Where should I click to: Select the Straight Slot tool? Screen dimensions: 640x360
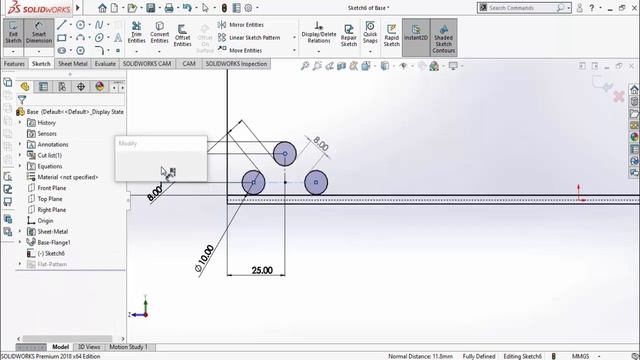(62, 51)
